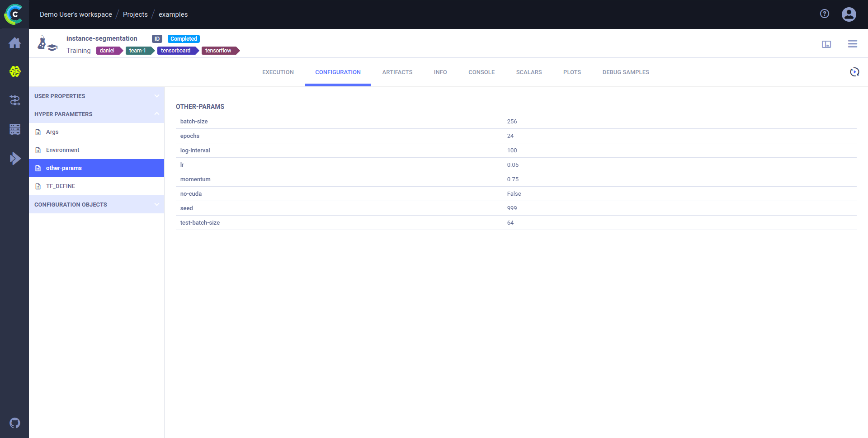Screen dimensions: 868x438
Task: Switch to the SCALARS tab
Action: 529,72
